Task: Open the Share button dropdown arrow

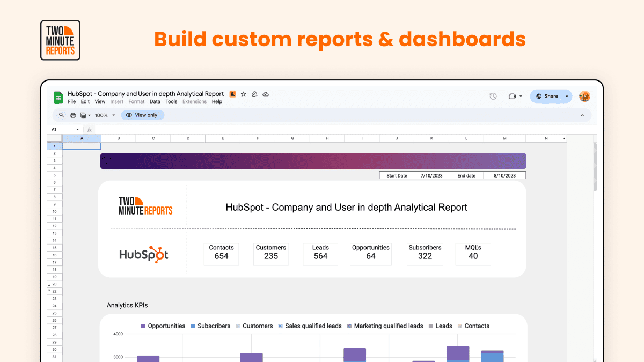Action: [x=567, y=97]
